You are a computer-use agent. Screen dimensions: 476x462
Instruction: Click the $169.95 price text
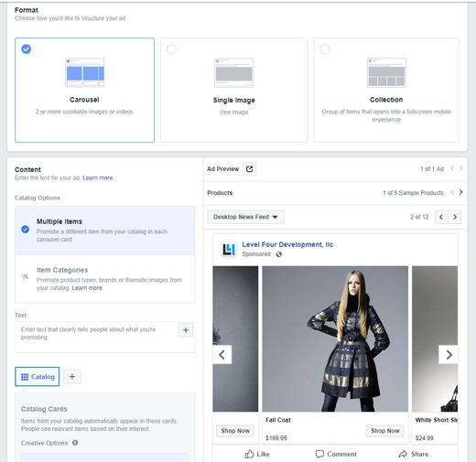276,438
